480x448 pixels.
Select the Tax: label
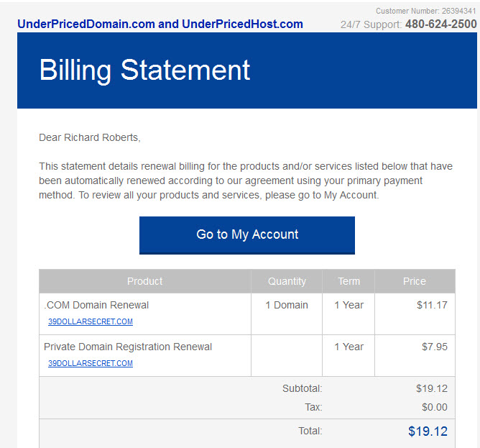click(x=313, y=407)
